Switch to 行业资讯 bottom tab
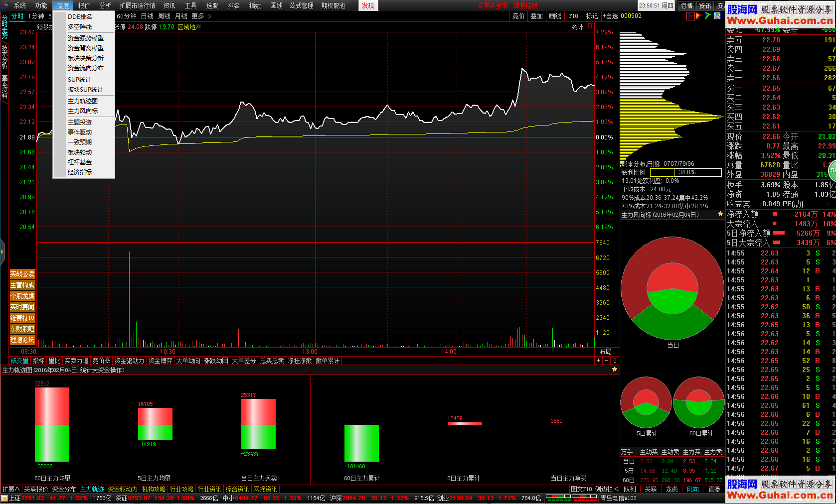The height and width of the screenshot is (504, 836). click(209, 489)
